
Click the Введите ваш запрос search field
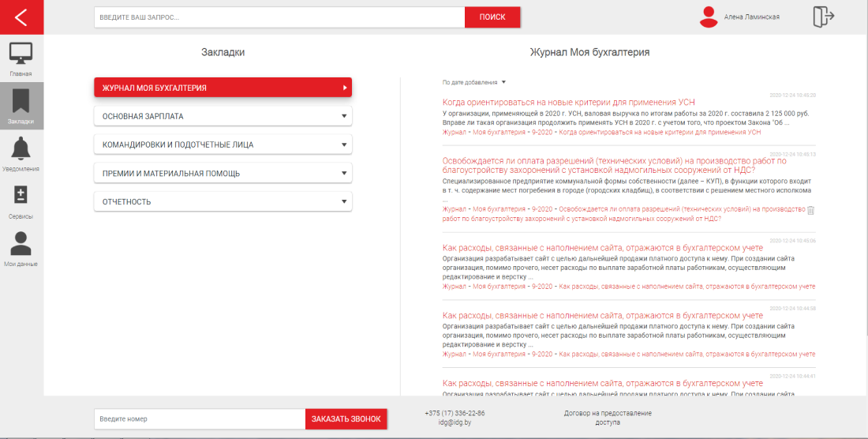tap(279, 17)
